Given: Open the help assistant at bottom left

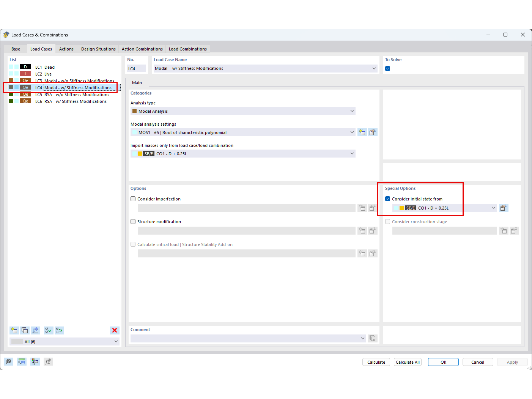Looking at the screenshot, I should 8,361.
